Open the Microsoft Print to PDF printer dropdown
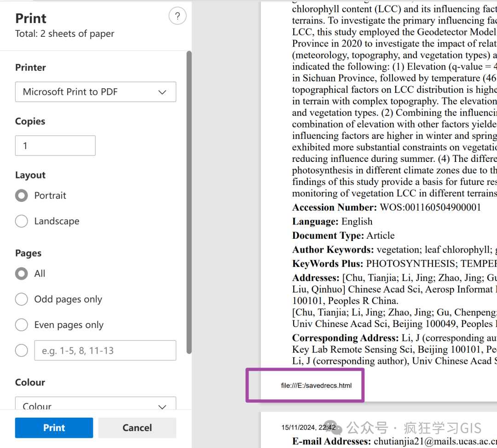Screen dimensions: 497x448 [95, 92]
